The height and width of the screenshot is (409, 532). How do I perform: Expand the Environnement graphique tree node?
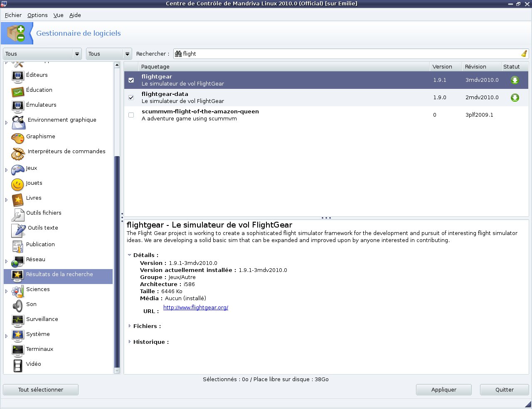pyautogui.click(x=6, y=122)
